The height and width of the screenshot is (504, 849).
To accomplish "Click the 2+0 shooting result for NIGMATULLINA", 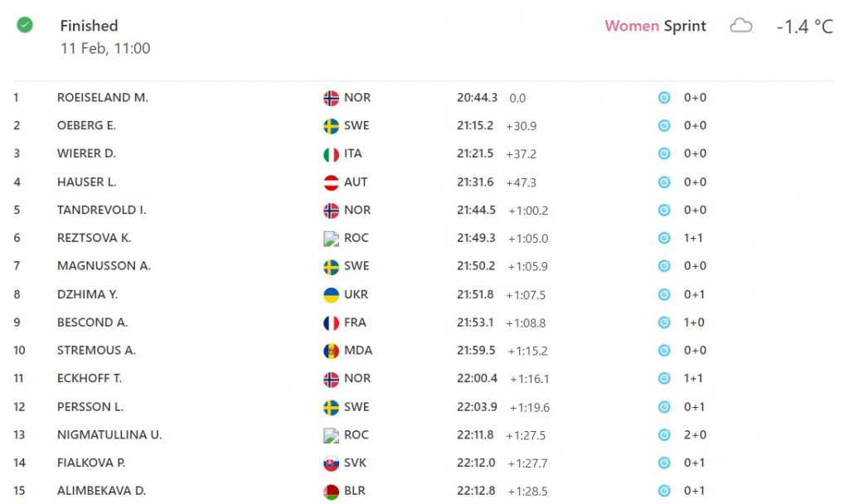I will (695, 434).
